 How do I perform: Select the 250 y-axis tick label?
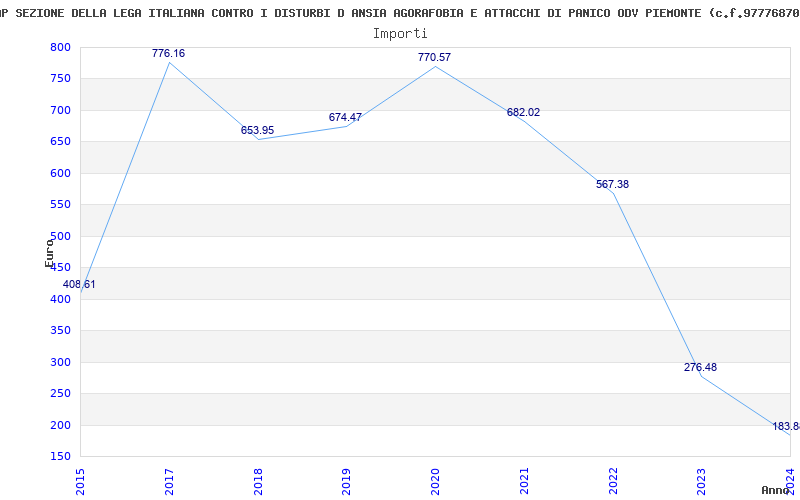(x=60, y=394)
